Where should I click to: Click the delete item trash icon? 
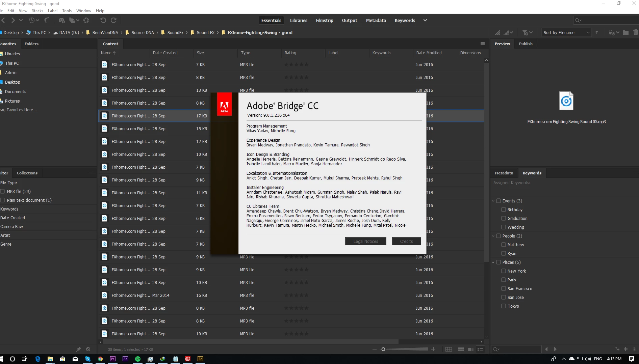[635, 32]
